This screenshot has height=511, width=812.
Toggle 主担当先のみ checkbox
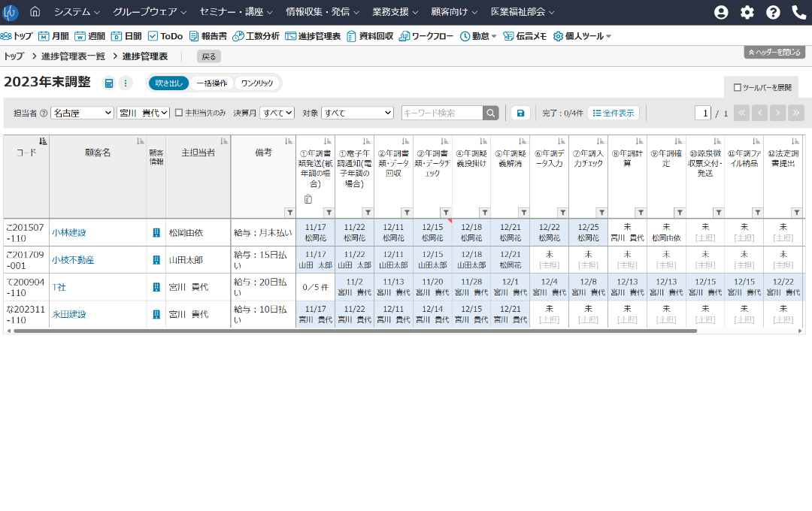click(x=179, y=113)
